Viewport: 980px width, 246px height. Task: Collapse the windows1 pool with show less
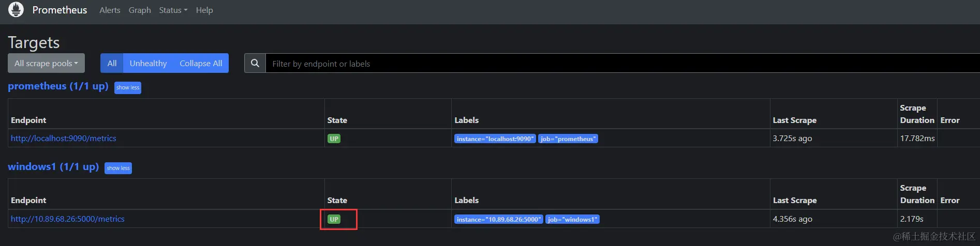click(118, 168)
